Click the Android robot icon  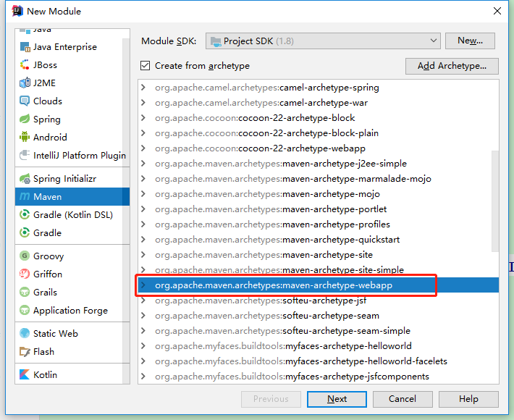25,137
